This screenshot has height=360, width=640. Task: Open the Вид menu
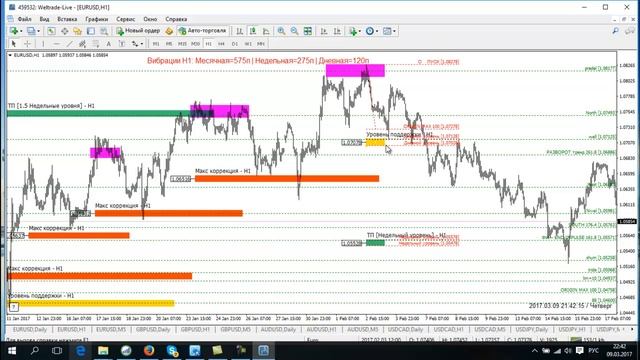tap(44, 19)
